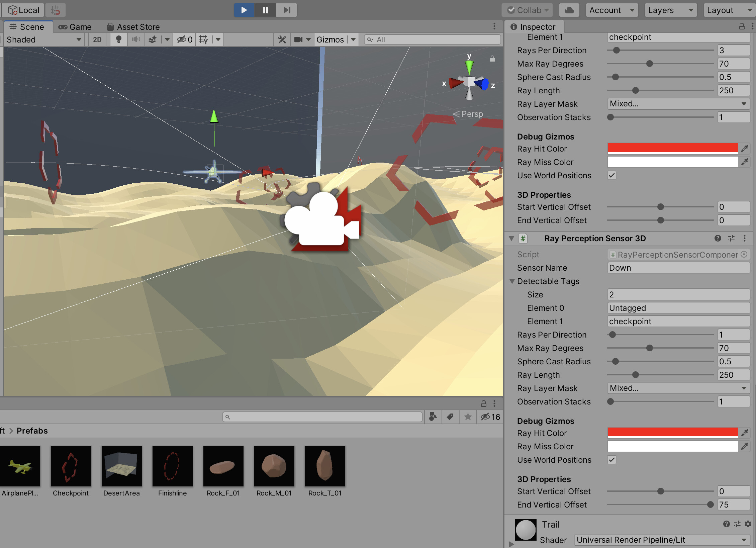The image size is (756, 548).
Task: Toggle scene view lighting icon
Action: pos(118,39)
